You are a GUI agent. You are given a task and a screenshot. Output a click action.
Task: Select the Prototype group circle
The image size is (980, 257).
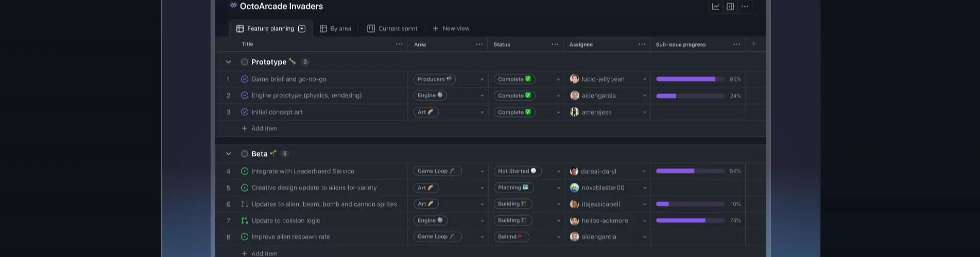[x=245, y=62]
